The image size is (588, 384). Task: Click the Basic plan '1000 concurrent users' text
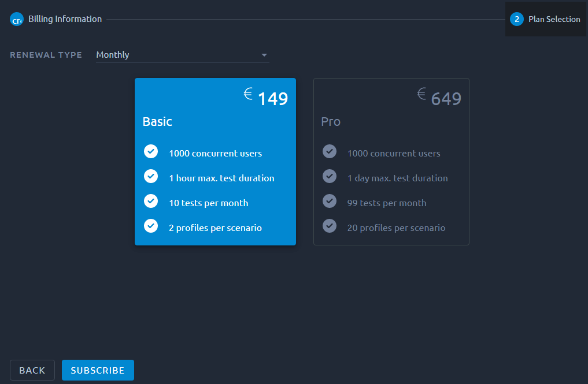pos(215,153)
